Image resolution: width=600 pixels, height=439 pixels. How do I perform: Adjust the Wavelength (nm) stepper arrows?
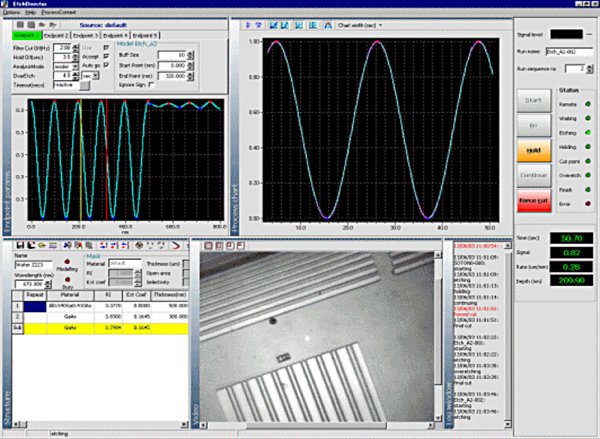(x=47, y=284)
